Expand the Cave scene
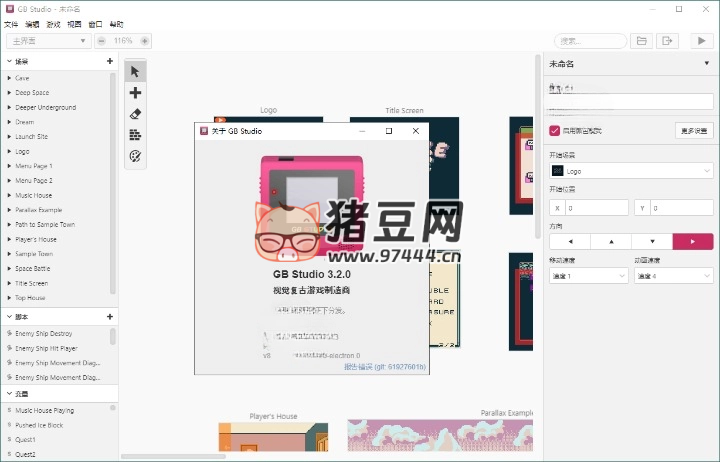Viewport: 720px width, 462px height. [9, 78]
